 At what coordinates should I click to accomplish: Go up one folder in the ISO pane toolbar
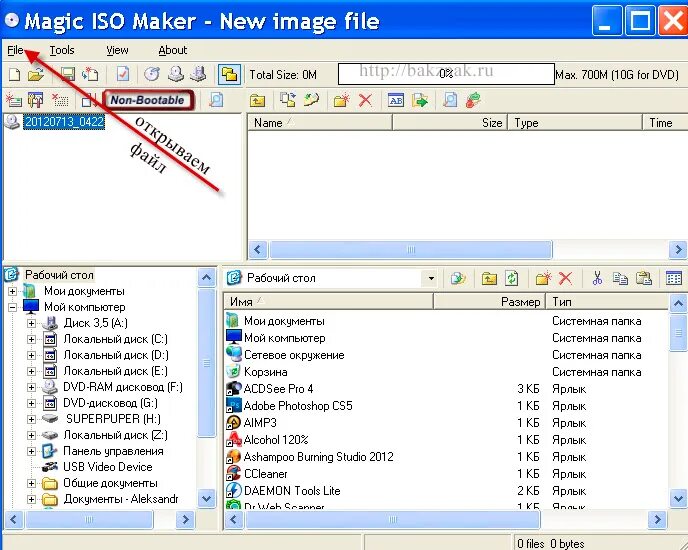click(x=258, y=100)
